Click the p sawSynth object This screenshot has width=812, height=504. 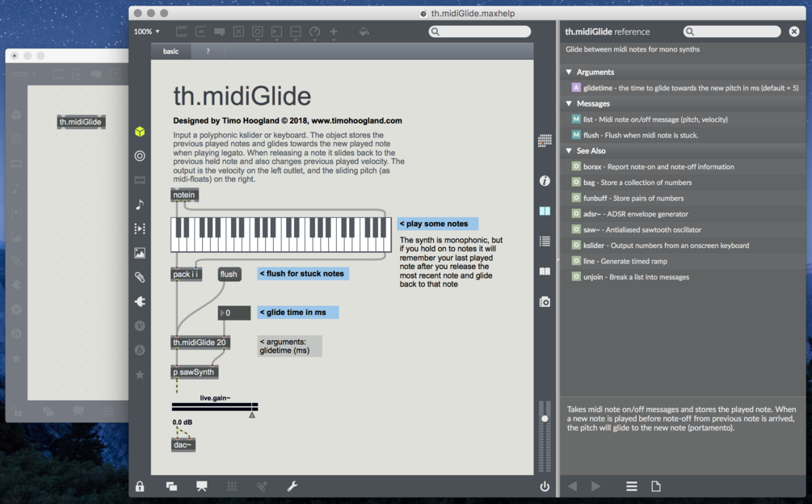click(195, 372)
